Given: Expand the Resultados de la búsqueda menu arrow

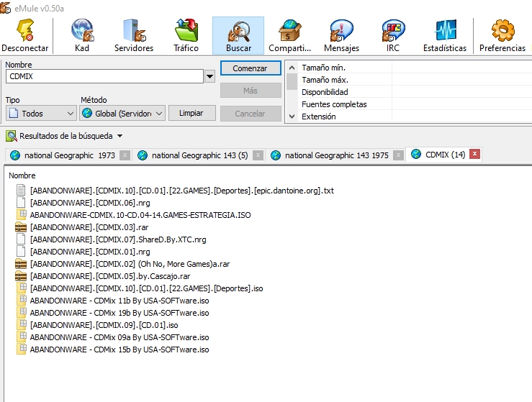Looking at the screenshot, I should [x=120, y=136].
